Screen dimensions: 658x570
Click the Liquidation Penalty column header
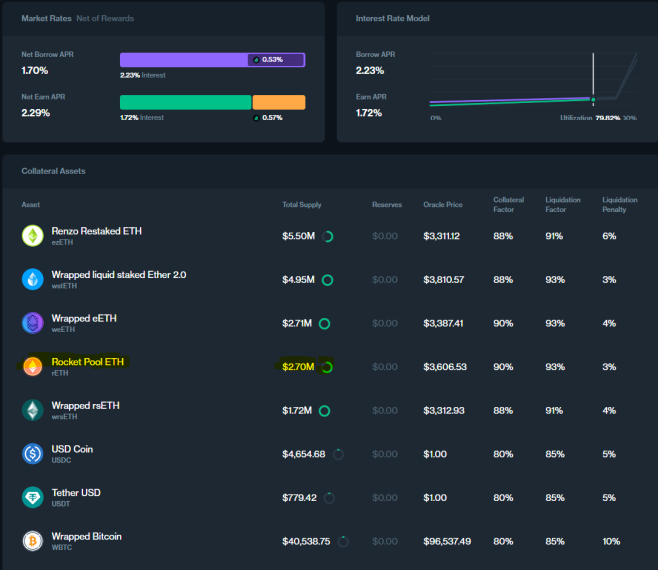620,204
